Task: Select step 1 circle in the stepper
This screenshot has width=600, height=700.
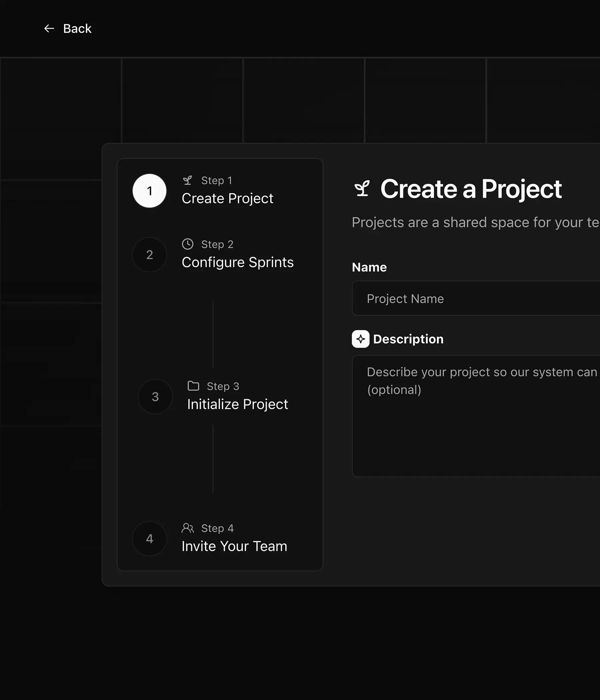Action: (x=149, y=191)
